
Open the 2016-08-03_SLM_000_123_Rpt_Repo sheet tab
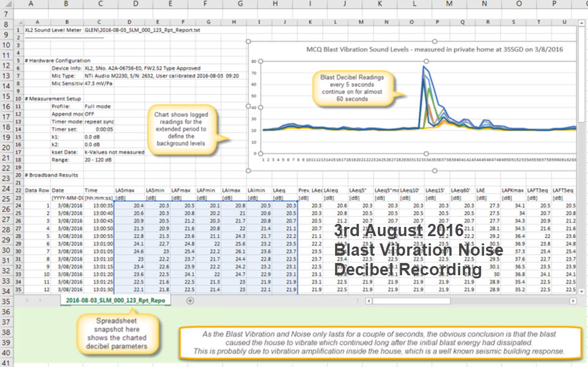click(x=115, y=300)
